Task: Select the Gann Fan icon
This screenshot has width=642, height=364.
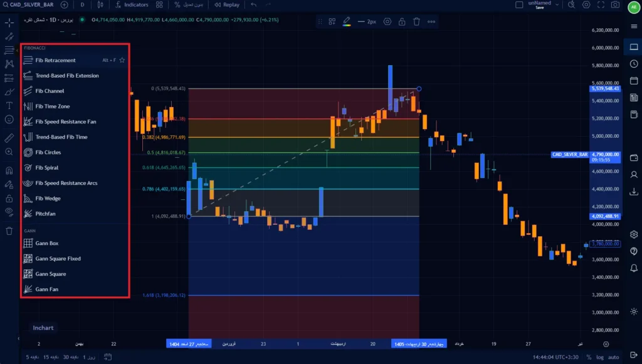Action: coord(28,289)
